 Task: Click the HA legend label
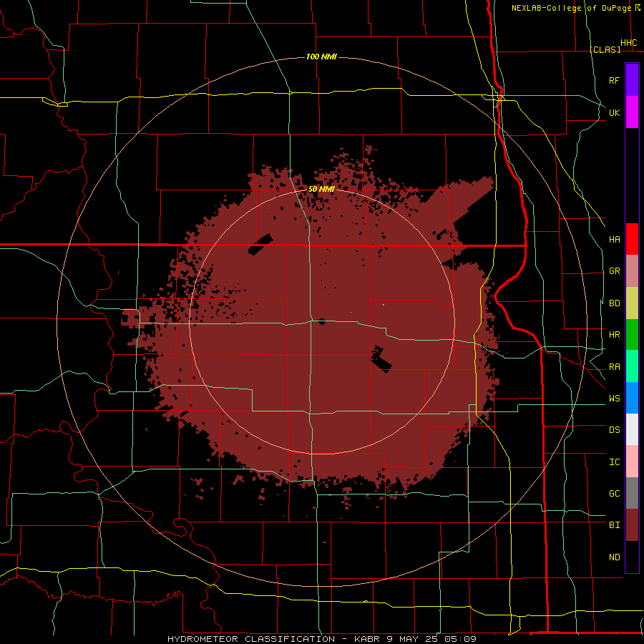pos(614,240)
